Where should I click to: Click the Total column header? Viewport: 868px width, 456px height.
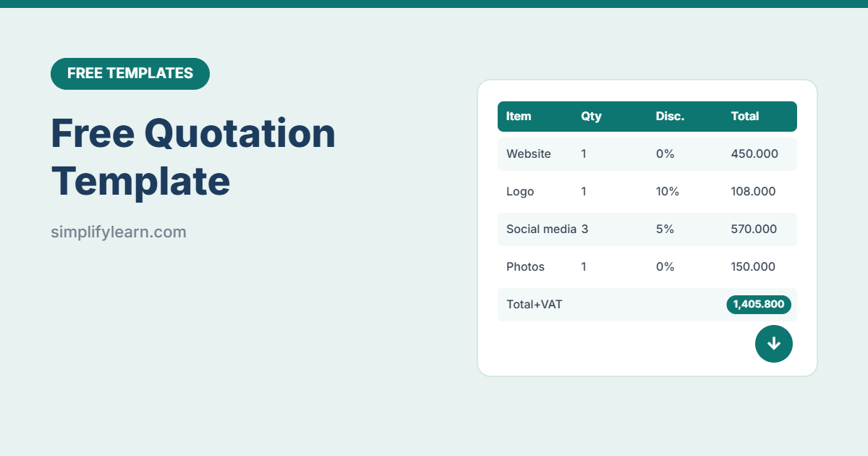tap(745, 117)
